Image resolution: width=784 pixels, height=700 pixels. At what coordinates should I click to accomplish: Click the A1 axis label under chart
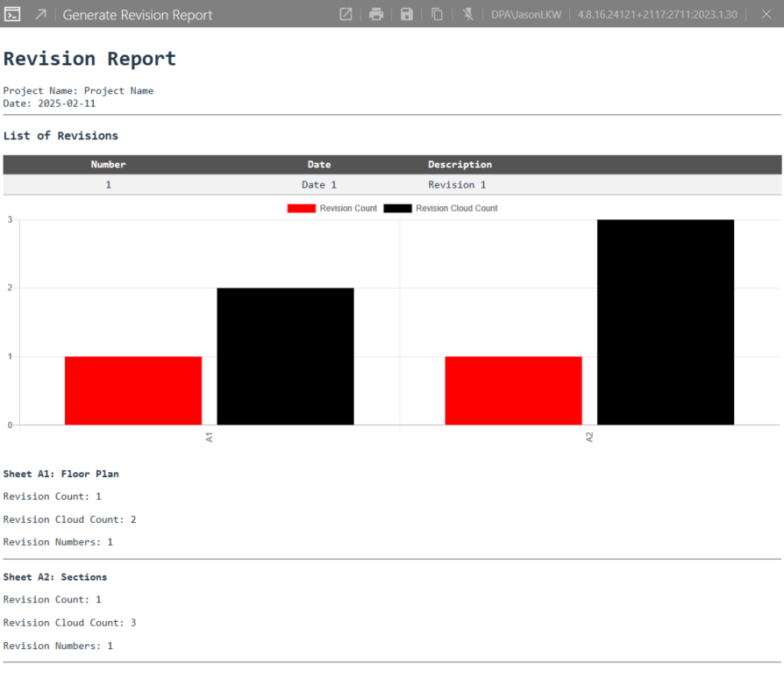[210, 438]
